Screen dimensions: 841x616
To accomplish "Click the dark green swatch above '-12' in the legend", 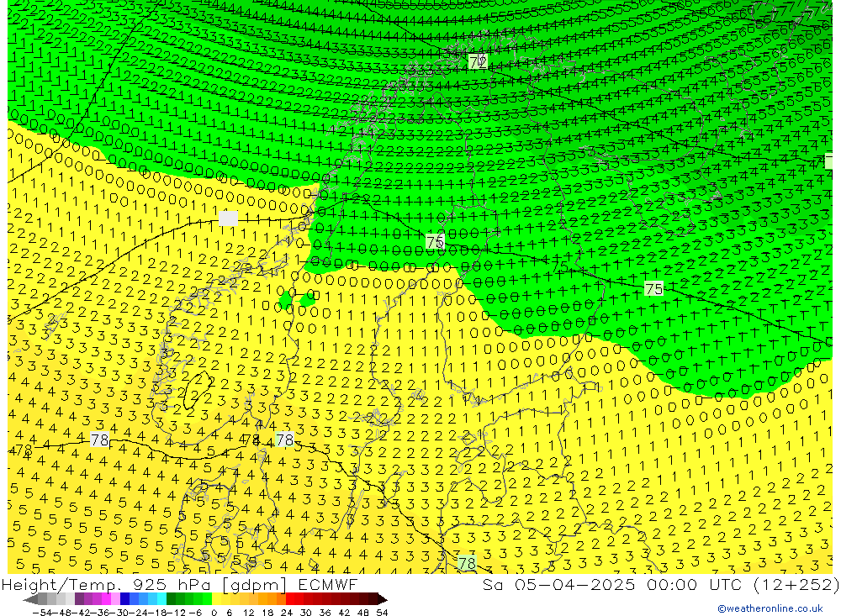I will pos(171,599).
